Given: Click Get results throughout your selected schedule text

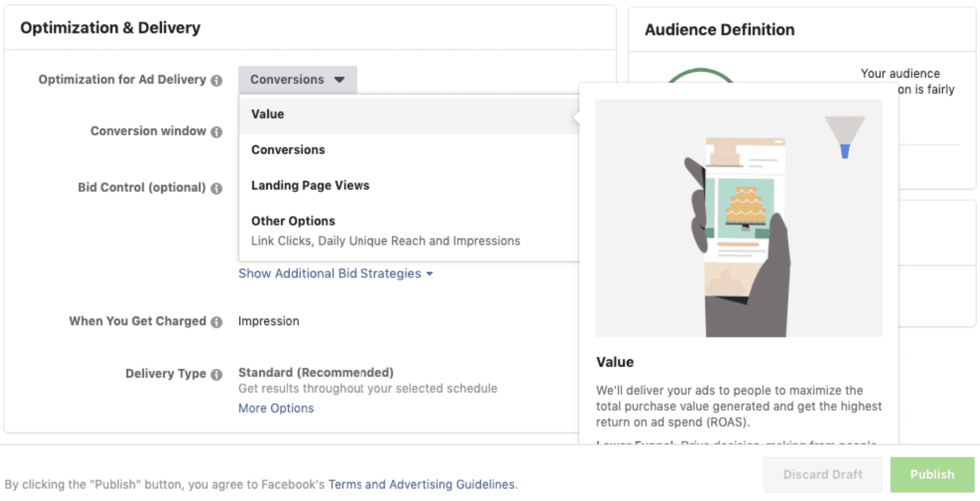Looking at the screenshot, I should 368,389.
